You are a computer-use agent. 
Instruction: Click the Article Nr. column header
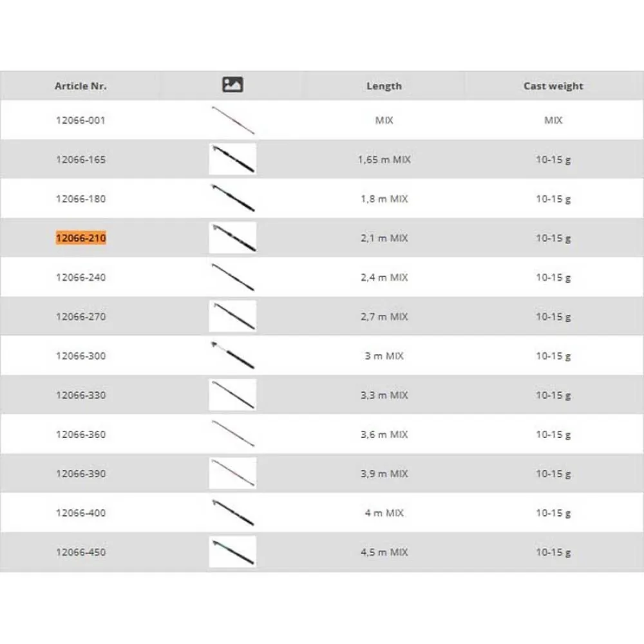pyautogui.click(x=80, y=86)
